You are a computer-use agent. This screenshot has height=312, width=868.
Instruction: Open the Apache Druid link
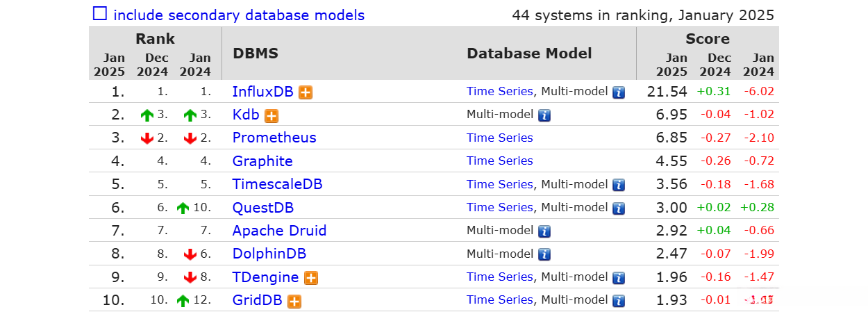tap(279, 231)
